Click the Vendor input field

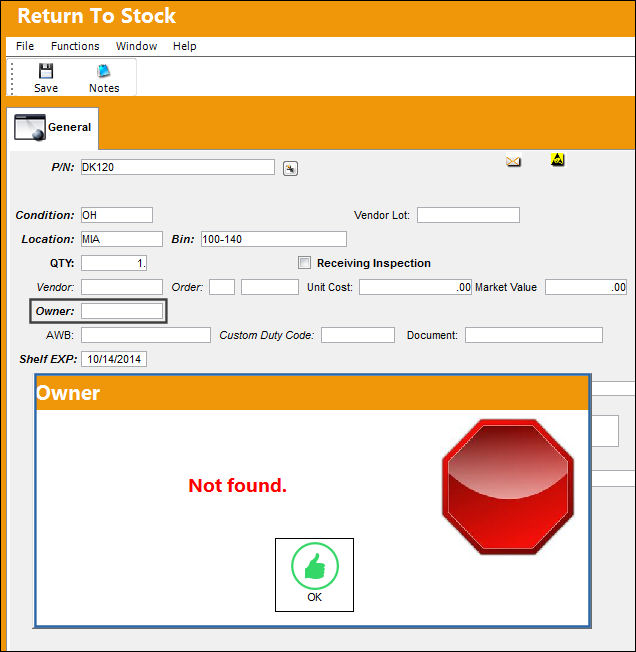coord(122,287)
